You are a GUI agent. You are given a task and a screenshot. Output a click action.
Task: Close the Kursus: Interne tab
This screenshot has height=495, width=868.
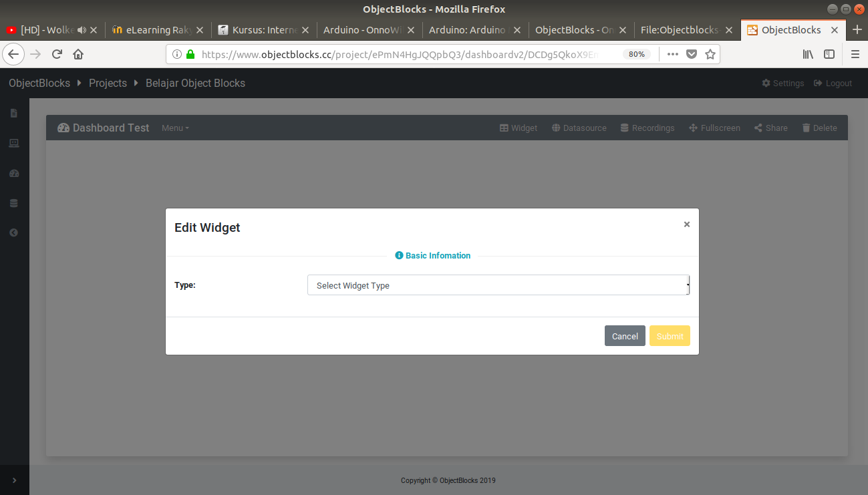[305, 30]
